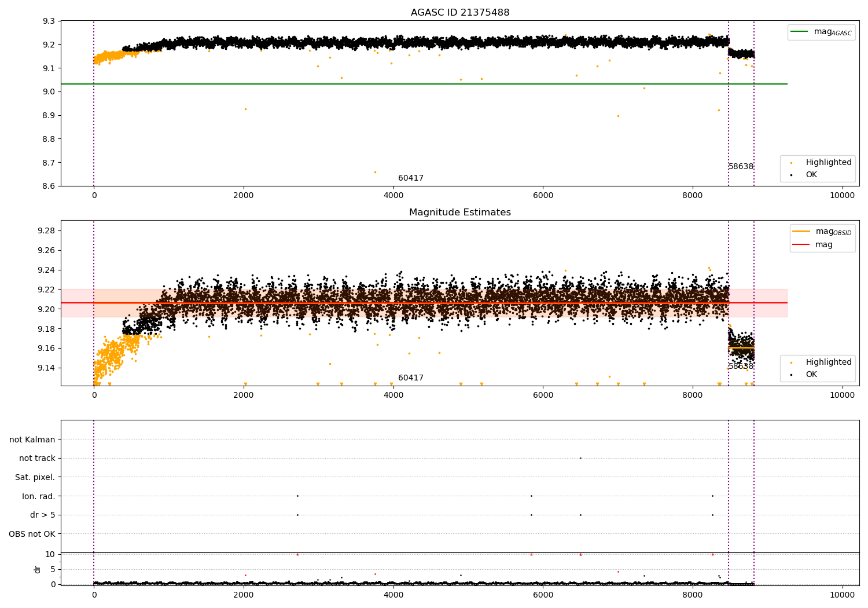868x608 pixels.
Task: Click the orange outlier at 8.93 near x 2000
Action: [x=245, y=109]
